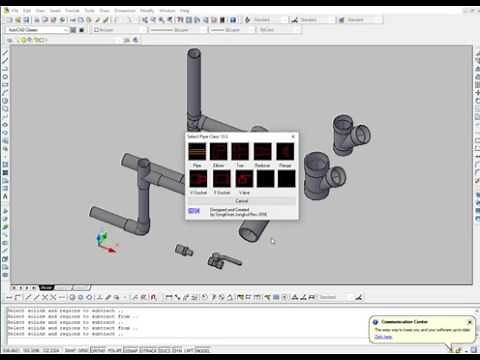Screen dimensions: 480x360
Task: Select the Snap to Endpoint icon
Action: [28, 297]
